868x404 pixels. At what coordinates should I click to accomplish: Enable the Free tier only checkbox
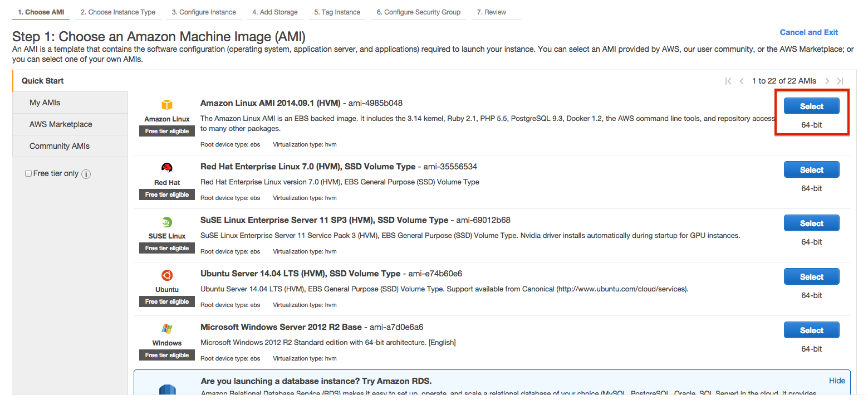(x=28, y=174)
